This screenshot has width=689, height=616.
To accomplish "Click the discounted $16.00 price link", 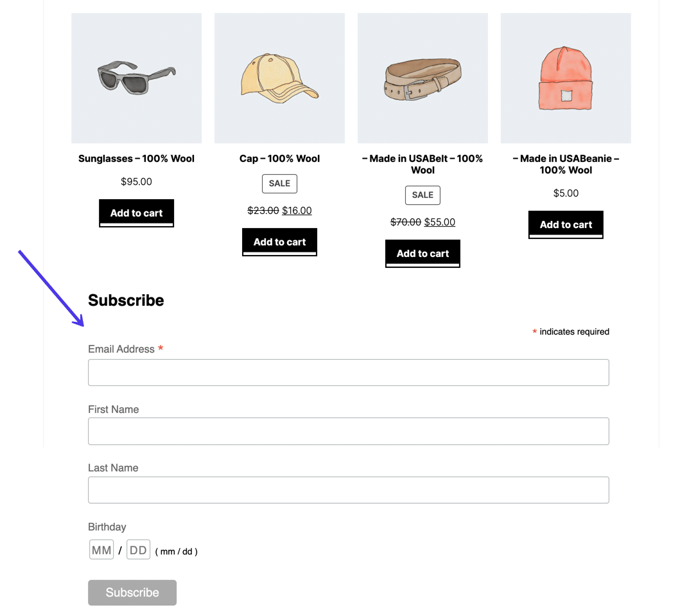I will 297,210.
